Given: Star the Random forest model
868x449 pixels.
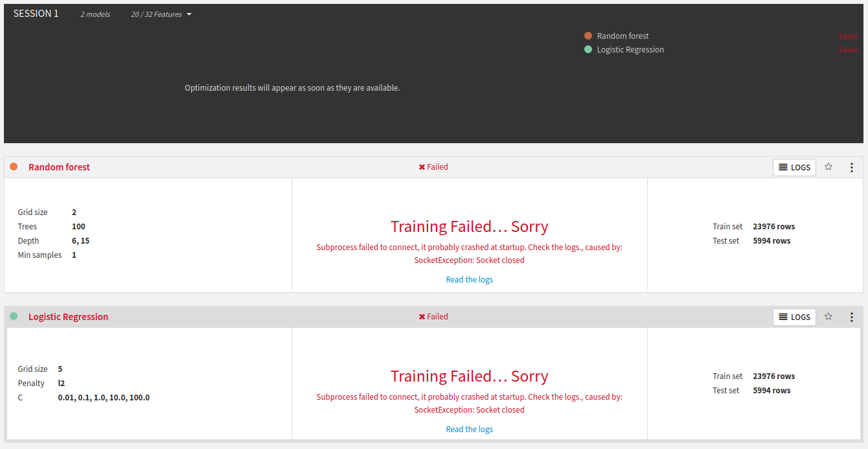Looking at the screenshot, I should coord(828,167).
